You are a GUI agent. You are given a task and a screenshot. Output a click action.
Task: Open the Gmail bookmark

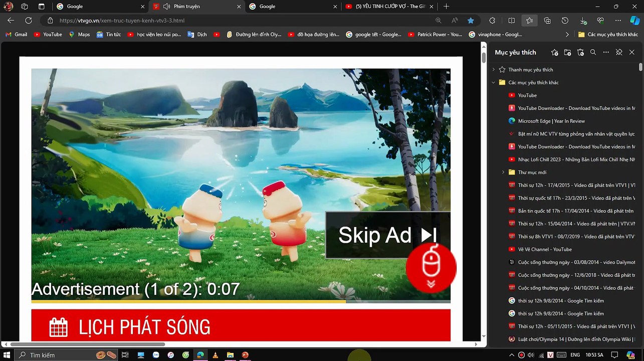click(16, 35)
